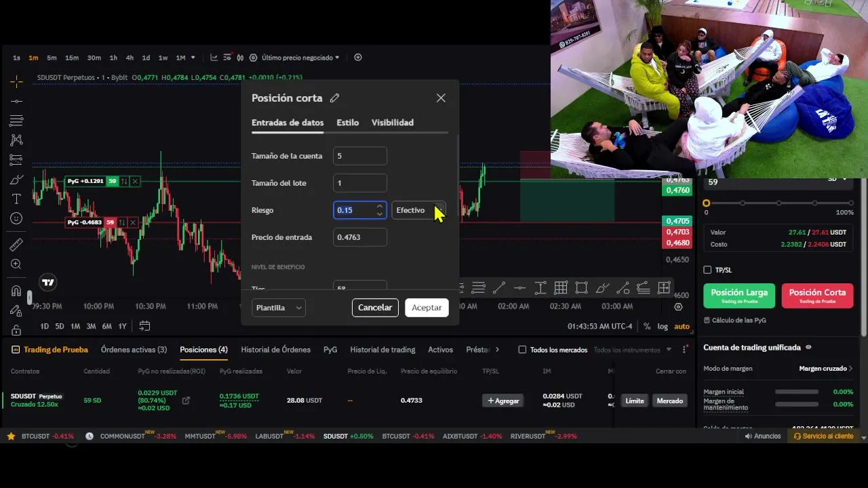Open the forecasting and measurement tools

[x=16, y=160]
